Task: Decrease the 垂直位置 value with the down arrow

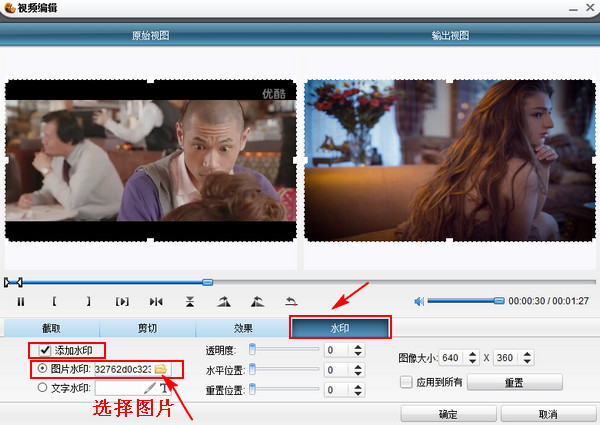Action: pos(358,393)
